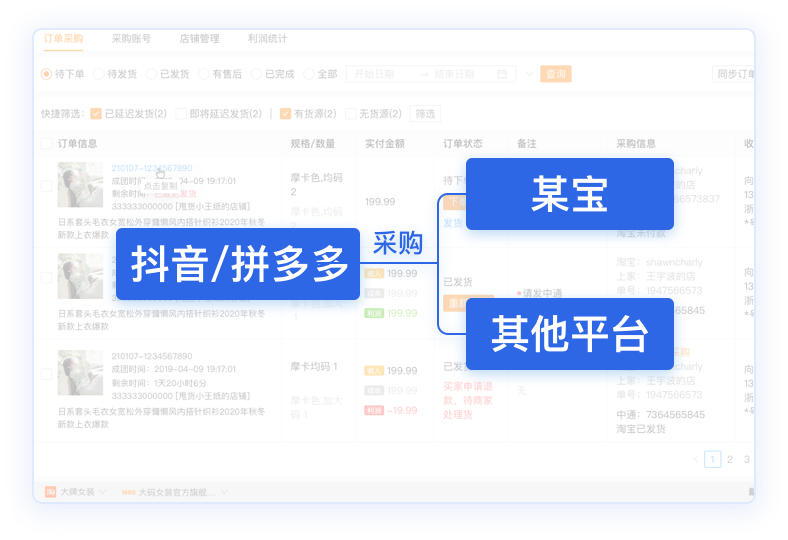This screenshot has width=788, height=540.
Task: Click 成团时间 2019-04-09 text in last order row
Action: pyautogui.click(x=173, y=369)
